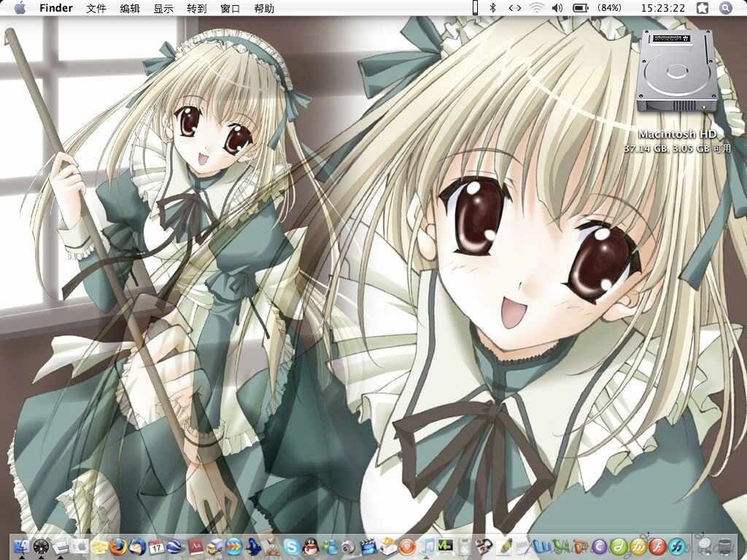This screenshot has height=560, width=747.
Task: Open the blue frog app in the Dock
Action: point(253,547)
